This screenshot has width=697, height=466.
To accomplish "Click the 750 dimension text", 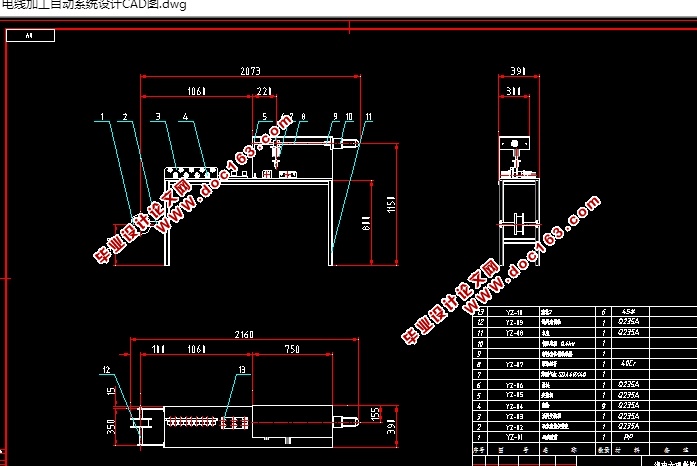I will (292, 350).
